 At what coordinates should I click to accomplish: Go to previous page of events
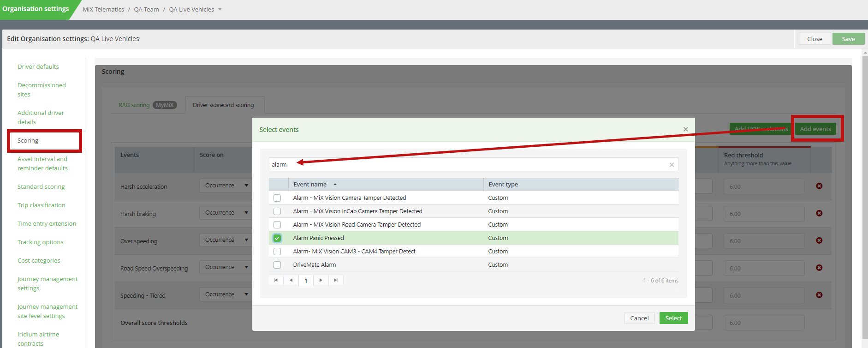[x=291, y=280]
